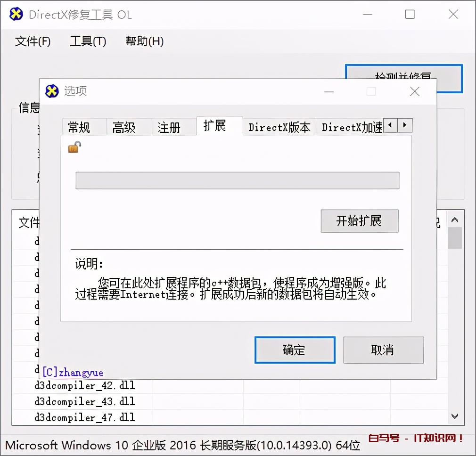The width and height of the screenshot is (476, 456).
Task: Switch to the DirectX版本 tab
Action: (x=279, y=126)
